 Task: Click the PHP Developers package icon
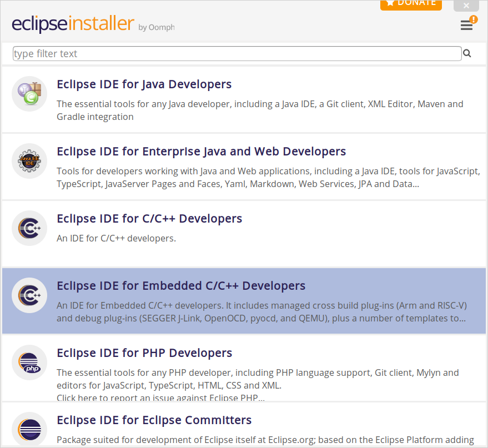pyautogui.click(x=29, y=363)
